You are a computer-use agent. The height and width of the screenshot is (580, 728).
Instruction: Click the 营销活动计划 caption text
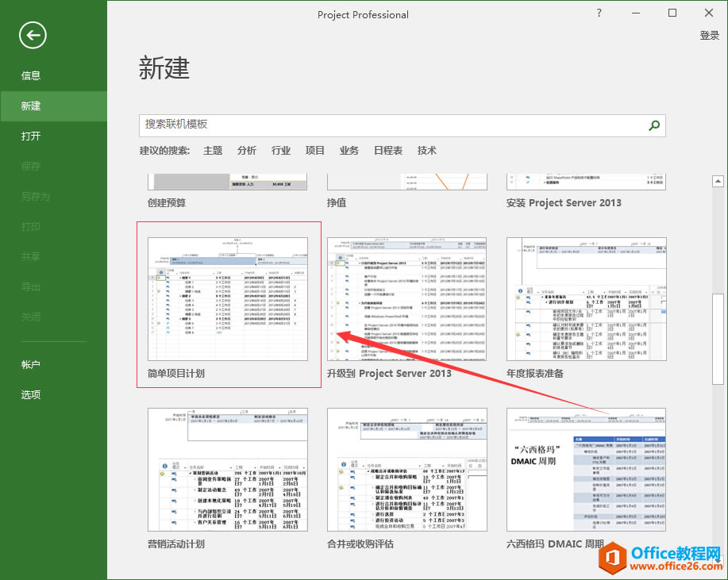[x=176, y=544]
